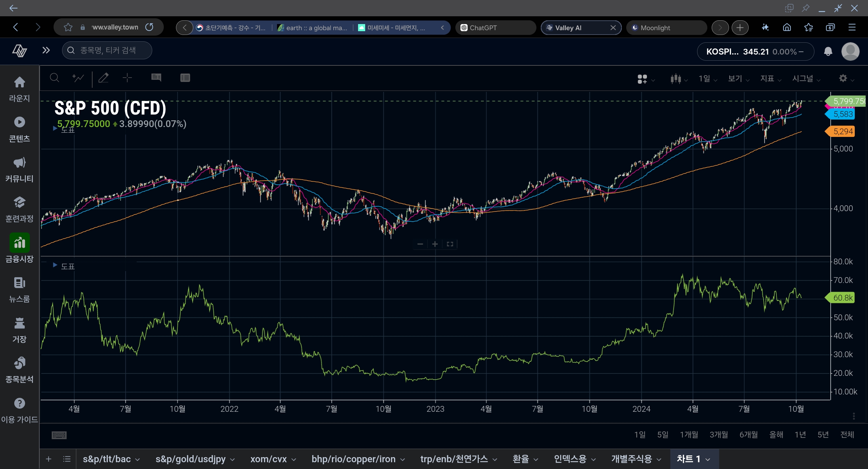
Task: Set the time range to 1일
Action: [x=640, y=435]
